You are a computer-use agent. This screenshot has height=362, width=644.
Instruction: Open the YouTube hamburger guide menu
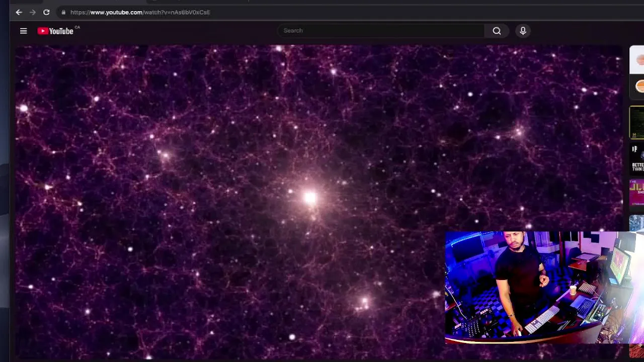(x=23, y=31)
